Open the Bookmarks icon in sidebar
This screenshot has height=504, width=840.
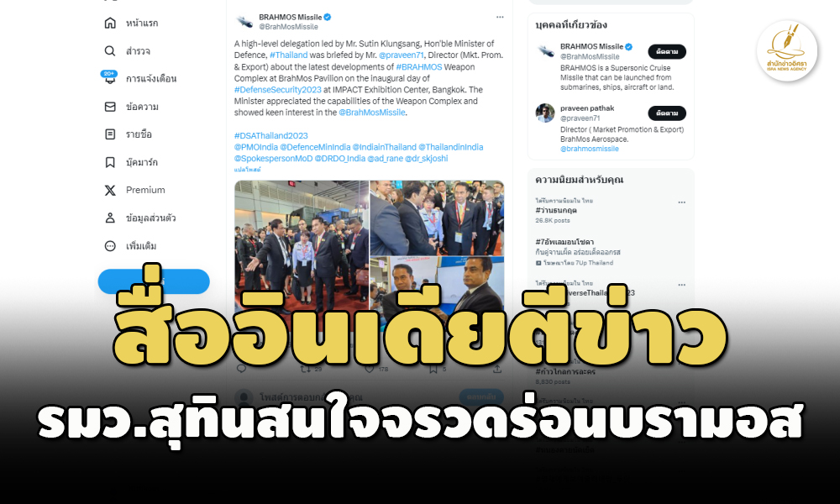coord(110,162)
